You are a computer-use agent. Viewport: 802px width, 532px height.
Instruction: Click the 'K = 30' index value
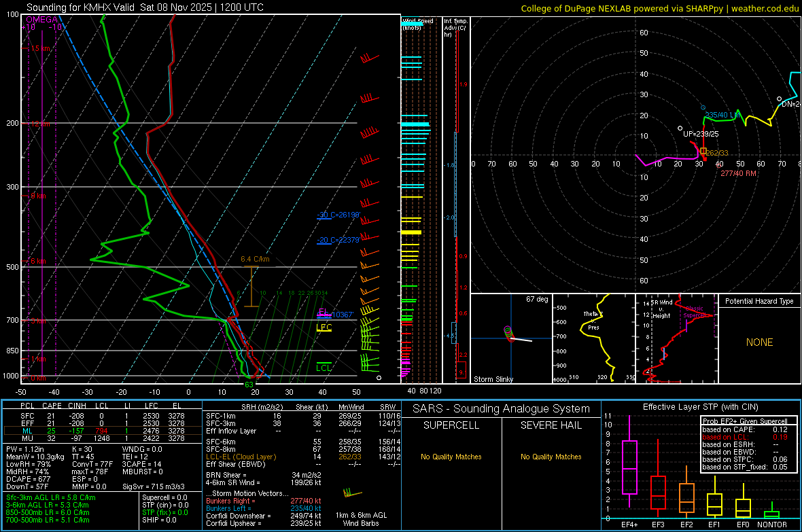[82, 449]
